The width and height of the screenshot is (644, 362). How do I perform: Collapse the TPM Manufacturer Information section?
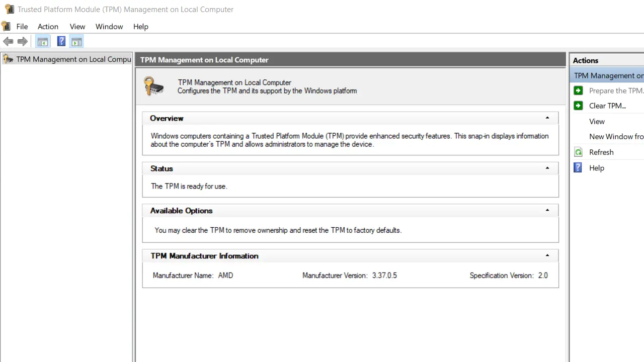pos(547,256)
